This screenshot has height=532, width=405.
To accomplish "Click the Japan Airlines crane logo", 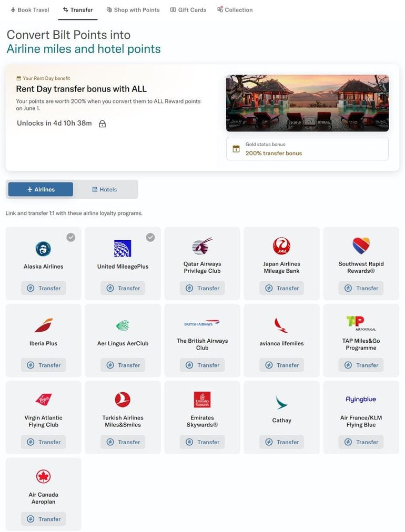I will pyautogui.click(x=281, y=246).
